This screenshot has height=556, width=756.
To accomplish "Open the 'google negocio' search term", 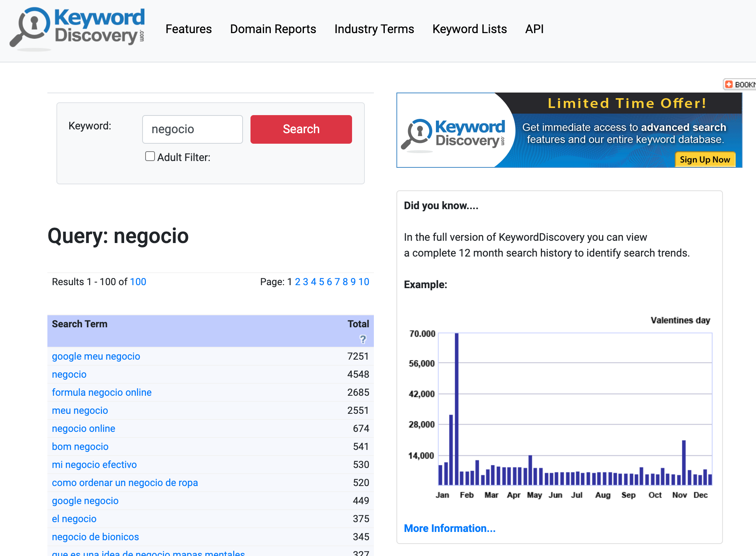I will pos(85,501).
